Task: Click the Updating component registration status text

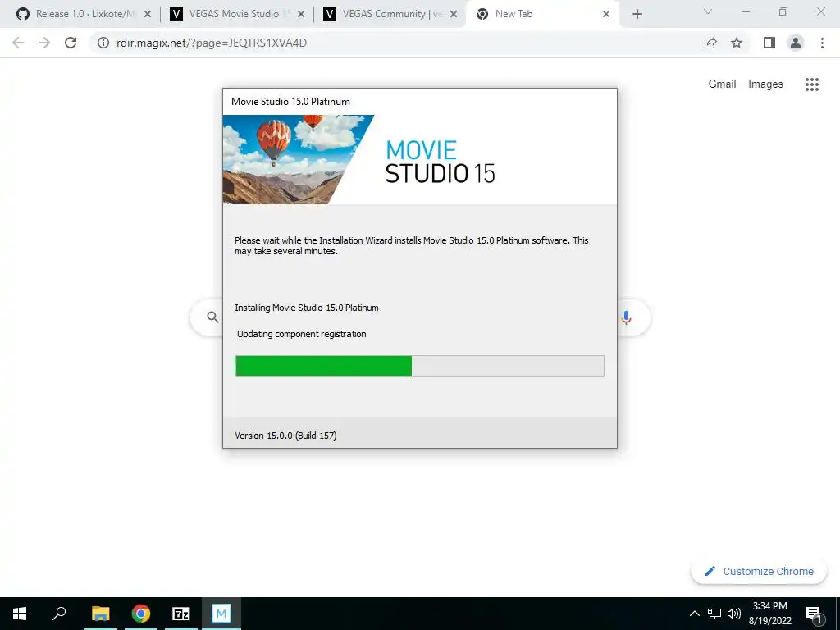Action: point(302,334)
